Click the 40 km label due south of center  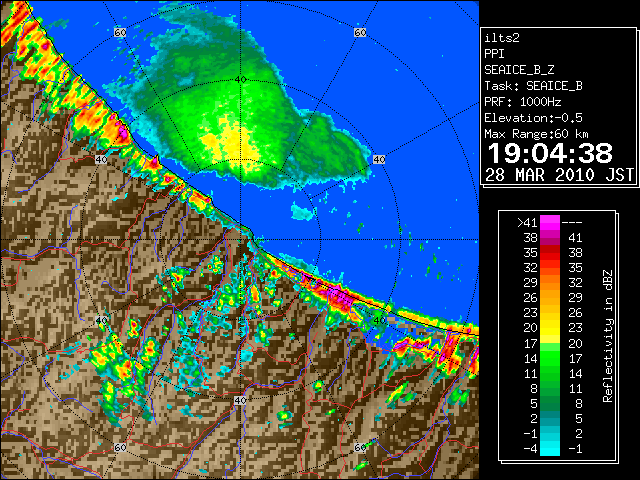[240, 400]
